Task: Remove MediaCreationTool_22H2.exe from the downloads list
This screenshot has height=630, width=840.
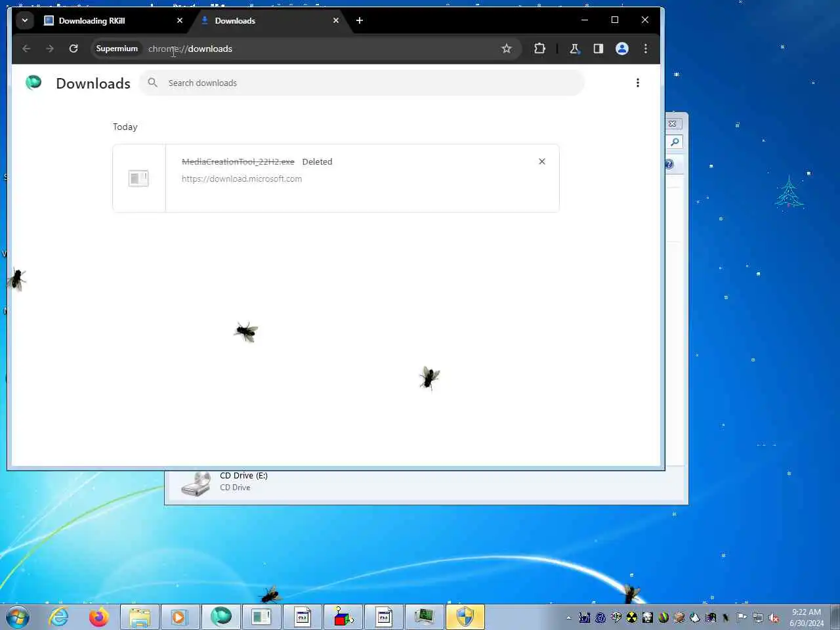Action: coord(542,161)
